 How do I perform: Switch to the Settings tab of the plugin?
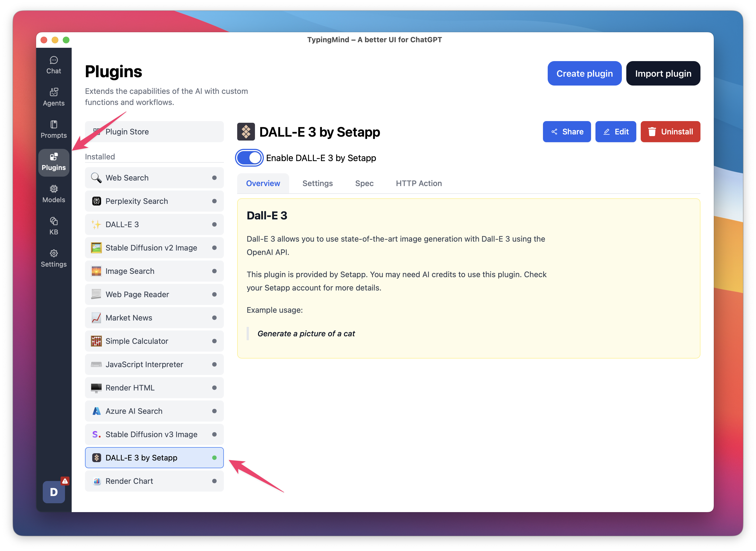pos(317,183)
